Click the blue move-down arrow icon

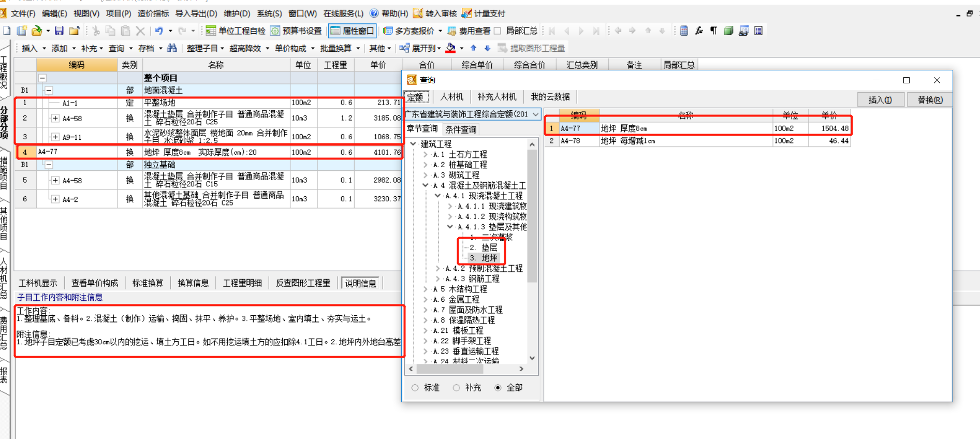pos(487,48)
